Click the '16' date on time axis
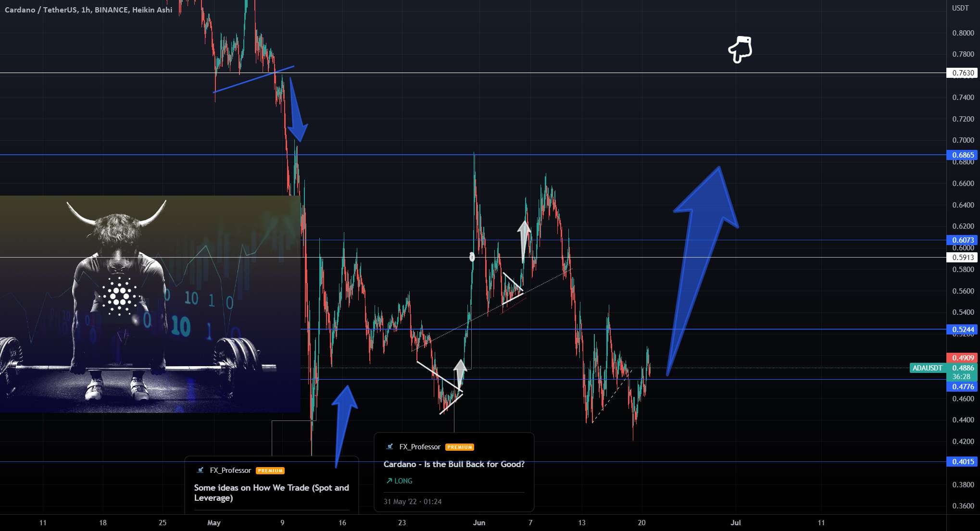The width and height of the screenshot is (980, 531). pyautogui.click(x=342, y=523)
